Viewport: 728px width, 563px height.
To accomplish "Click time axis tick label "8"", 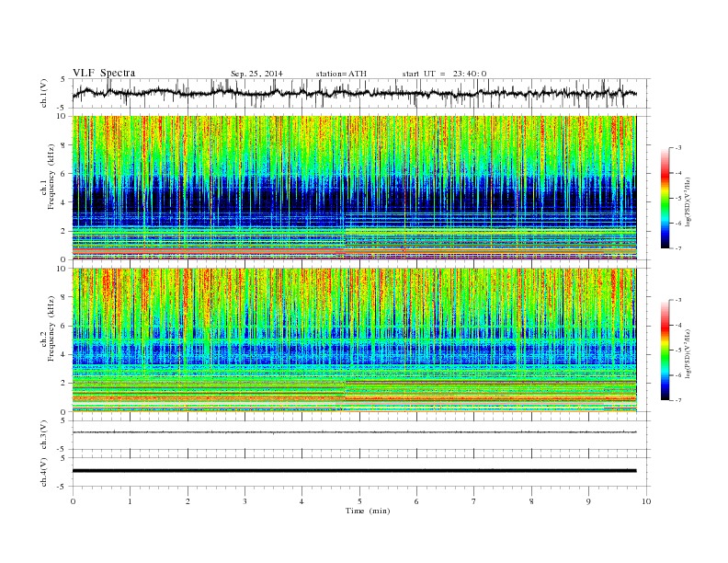I will click(x=531, y=501).
